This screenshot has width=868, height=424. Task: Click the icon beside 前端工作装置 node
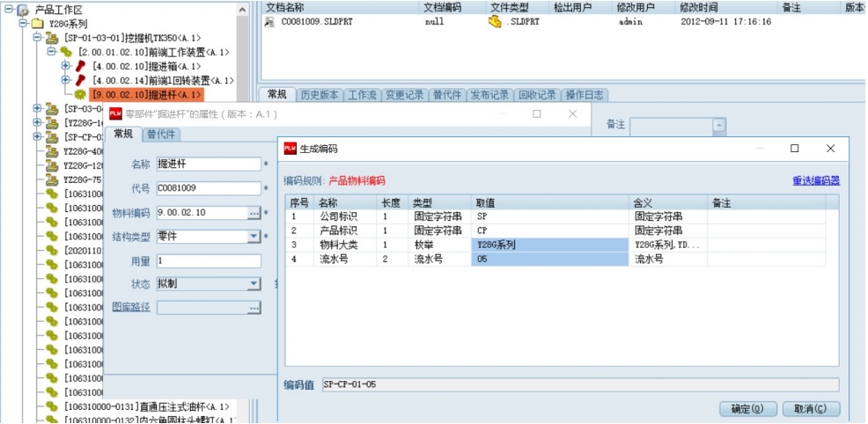click(x=66, y=52)
